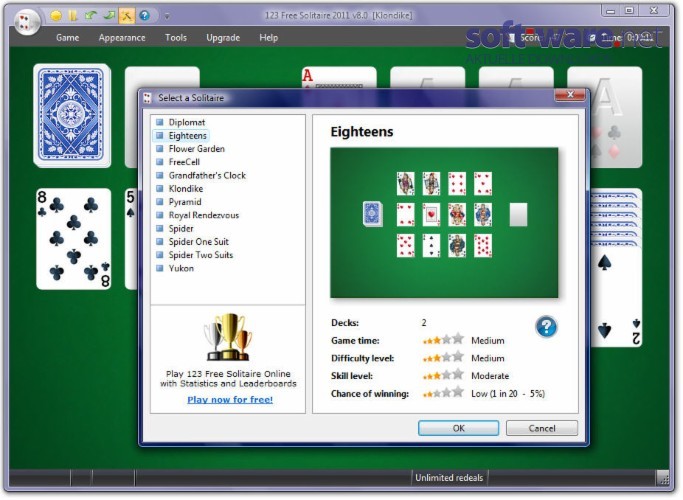Click the icon beside Klondike
Viewport: 683px width, 500px height.
[159, 189]
